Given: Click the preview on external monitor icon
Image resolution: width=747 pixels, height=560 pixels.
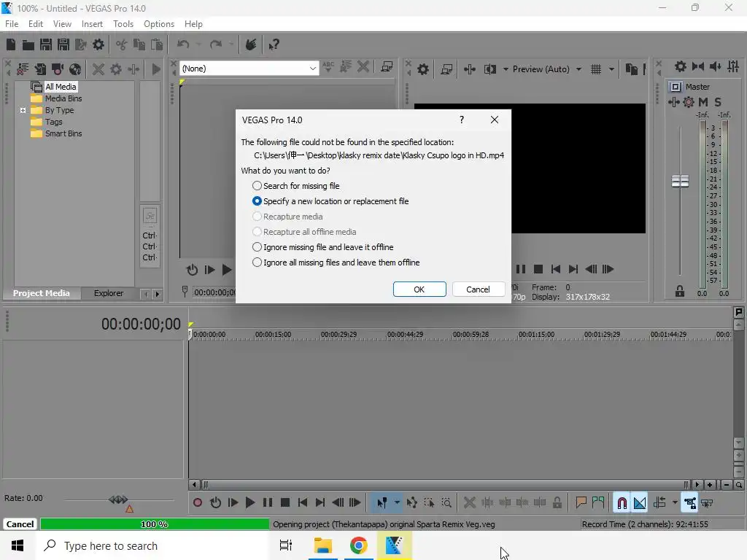Looking at the screenshot, I should click(446, 69).
